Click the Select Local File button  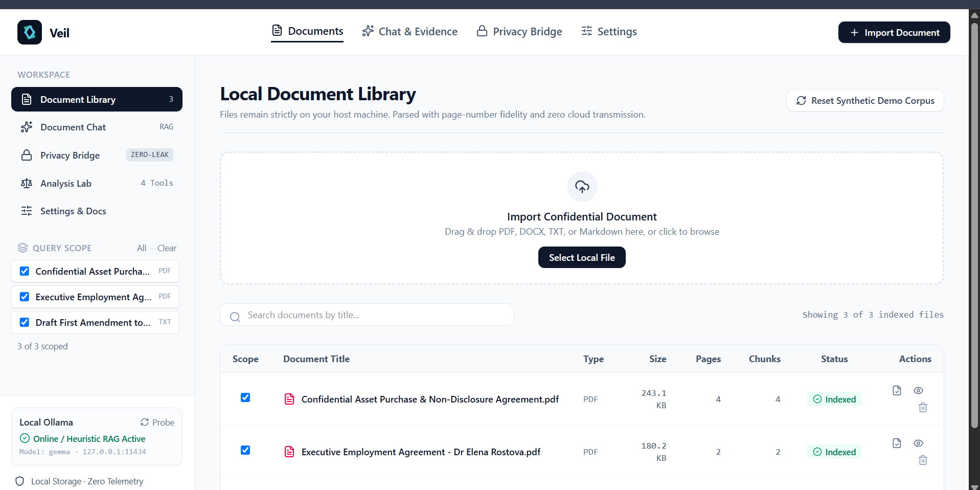pos(582,257)
